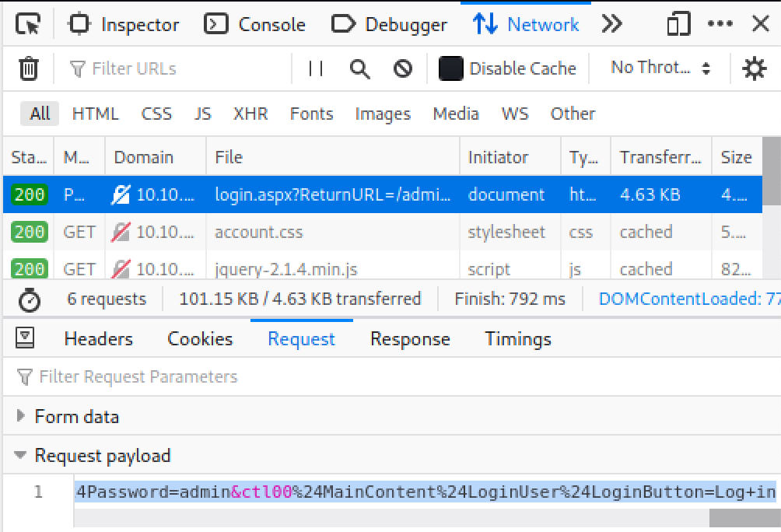
Task: Click 200 status badge of account.css
Action: click(30, 232)
